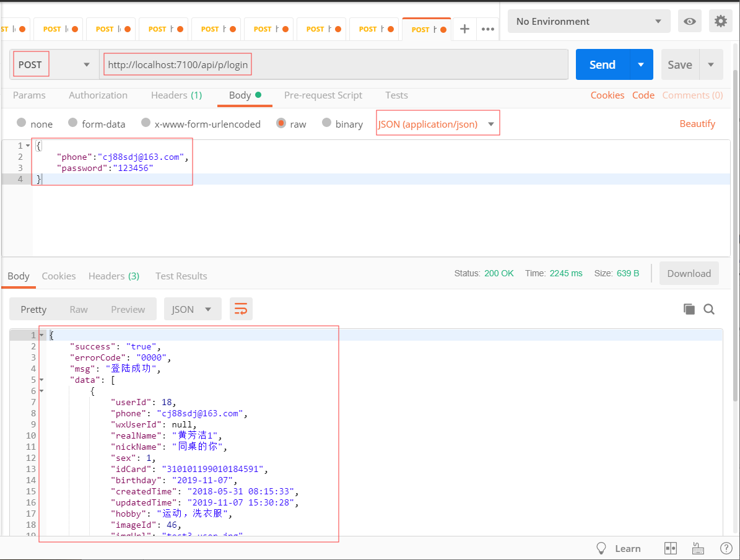Open a new request tab with plus icon
Viewport: 740px width, 560px height.
pyautogui.click(x=464, y=28)
